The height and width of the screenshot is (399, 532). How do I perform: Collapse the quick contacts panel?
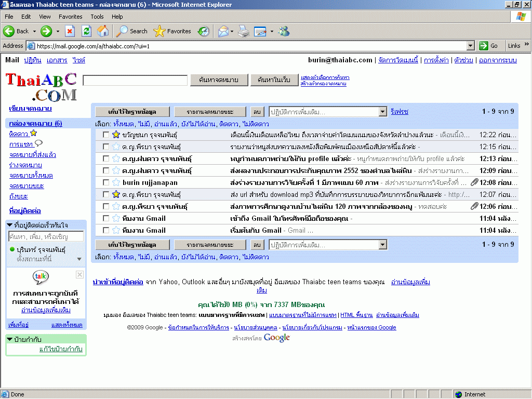[10, 225]
